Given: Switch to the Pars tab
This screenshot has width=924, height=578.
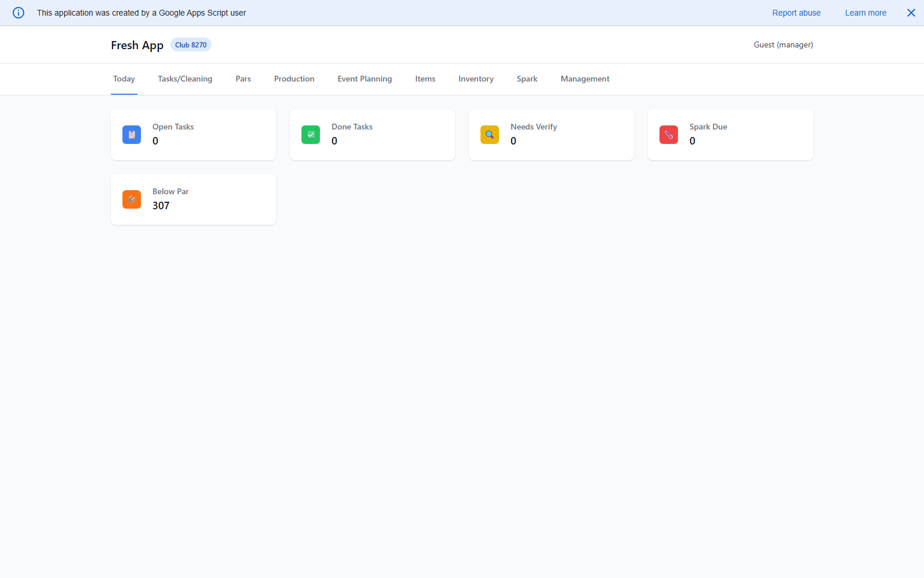Looking at the screenshot, I should point(243,79).
